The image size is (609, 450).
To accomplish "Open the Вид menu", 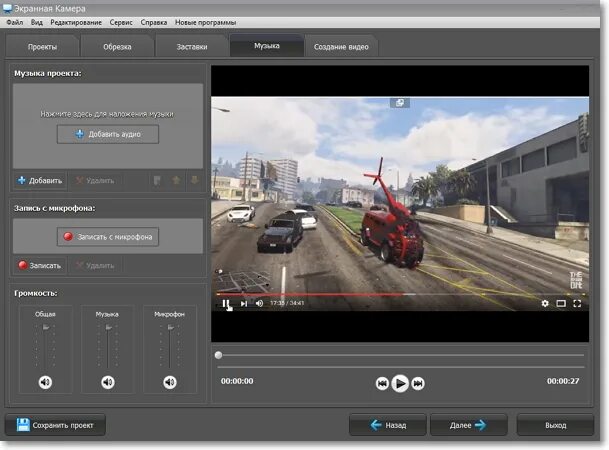I will click(37, 23).
